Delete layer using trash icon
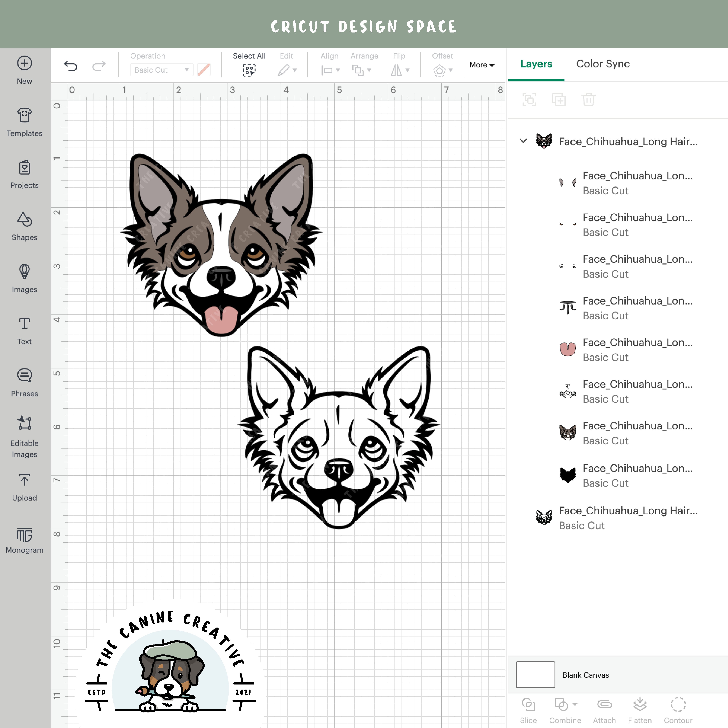The width and height of the screenshot is (728, 728). tap(588, 99)
